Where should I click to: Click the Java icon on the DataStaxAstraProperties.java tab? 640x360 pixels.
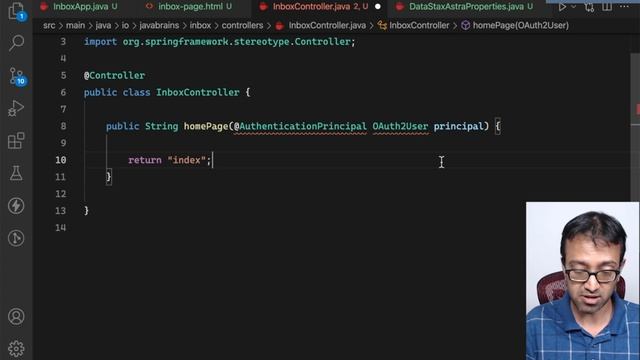[x=400, y=7]
